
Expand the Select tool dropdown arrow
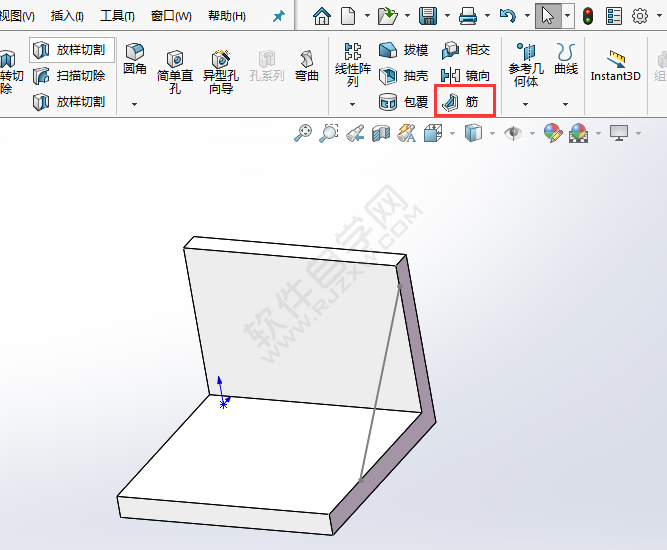click(568, 16)
